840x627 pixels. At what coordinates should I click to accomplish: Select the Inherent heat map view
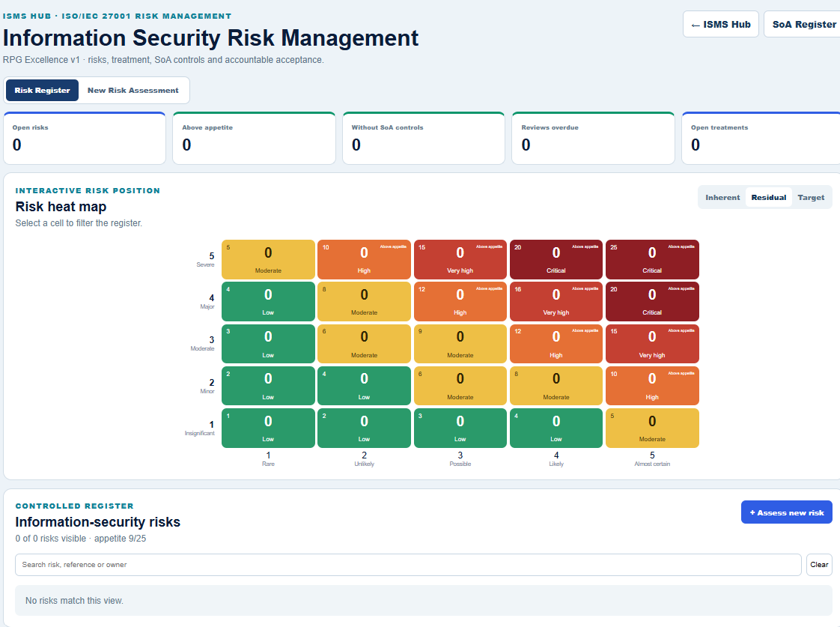[722, 197]
